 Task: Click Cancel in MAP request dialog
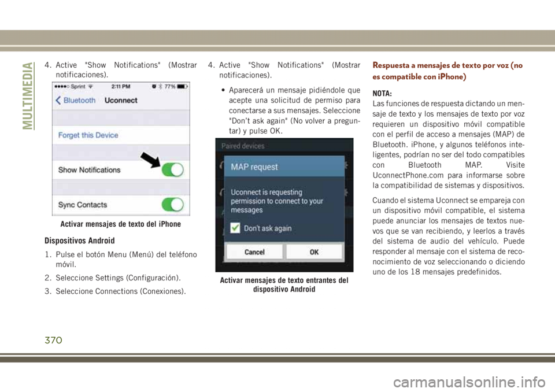254,252
